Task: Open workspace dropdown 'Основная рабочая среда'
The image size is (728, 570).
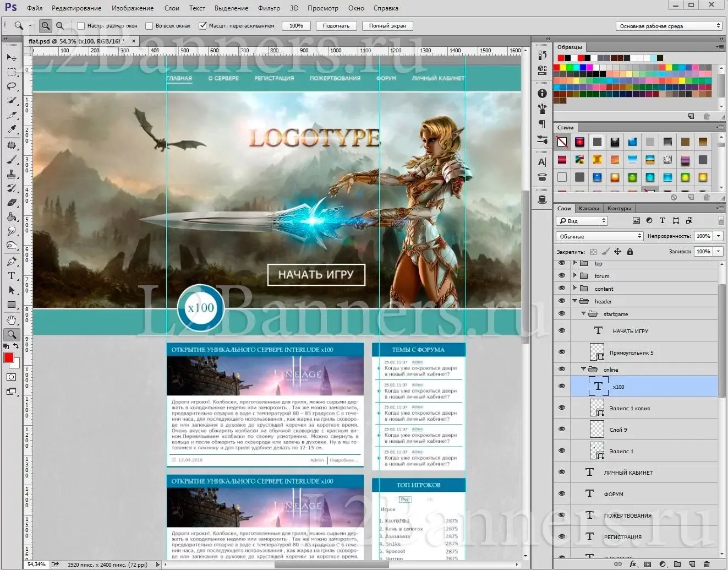Action: pos(669,26)
